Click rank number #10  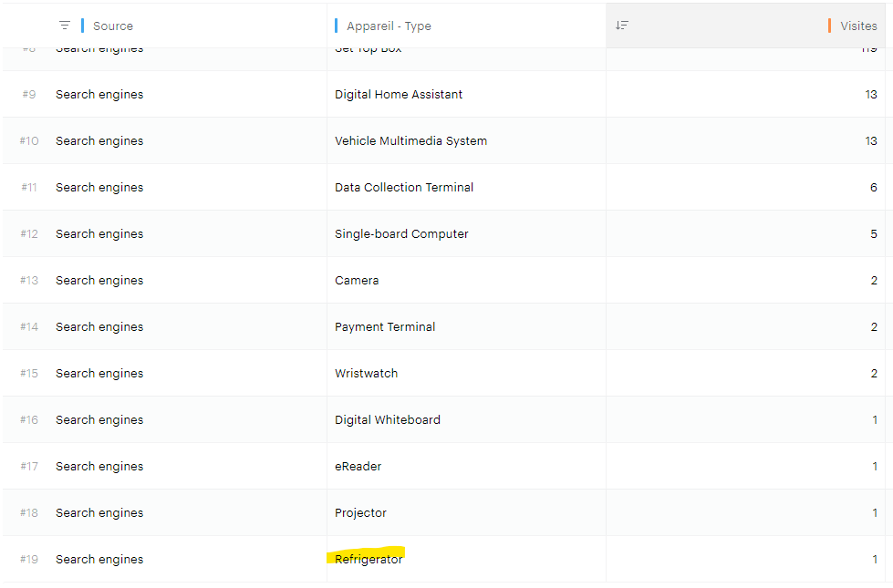(29, 141)
